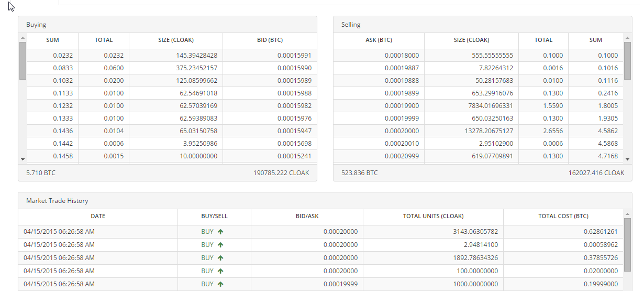The width and height of the screenshot is (644, 291).
Task: Click the BID/ASK column header
Action: click(307, 216)
